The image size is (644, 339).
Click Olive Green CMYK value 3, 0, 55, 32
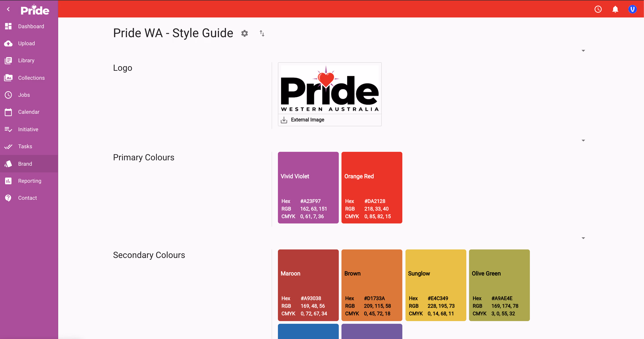click(503, 313)
